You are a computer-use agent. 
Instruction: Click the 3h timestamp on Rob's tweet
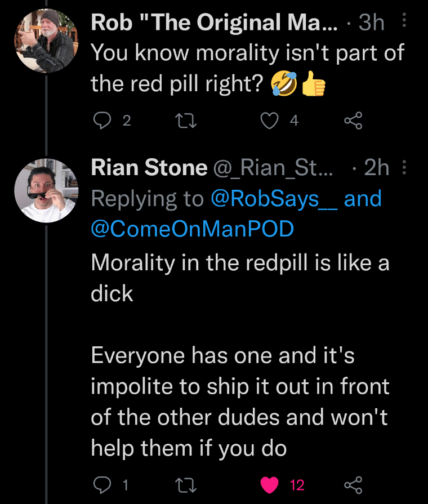click(372, 23)
